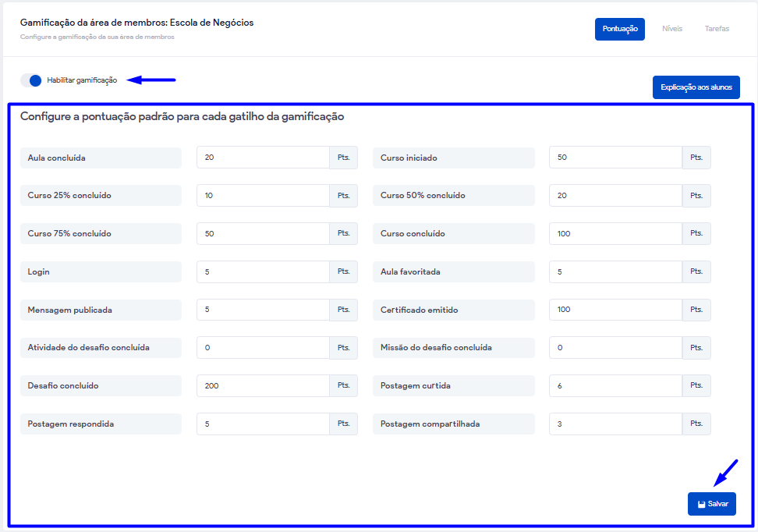This screenshot has height=532, width=758.
Task: Focus the Curso 25% concluído points input
Action: (263, 196)
